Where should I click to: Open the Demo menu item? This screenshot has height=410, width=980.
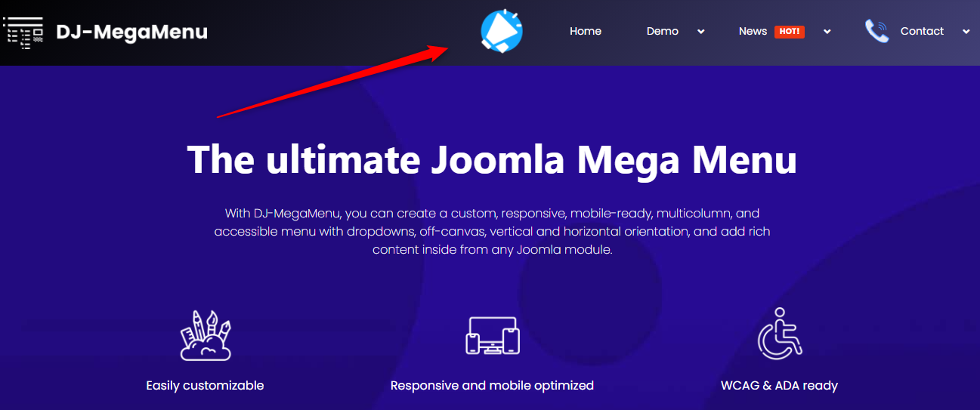tap(663, 31)
